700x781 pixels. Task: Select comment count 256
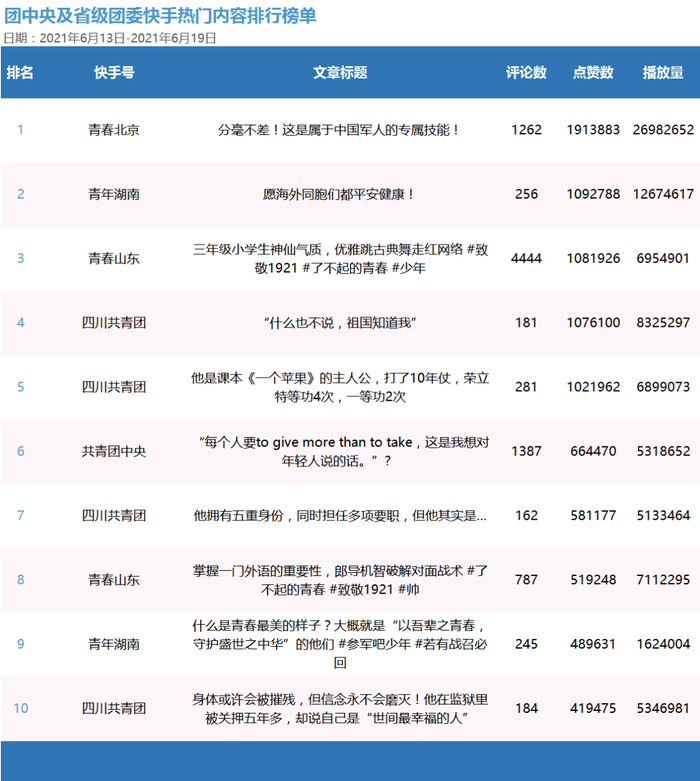pos(526,194)
